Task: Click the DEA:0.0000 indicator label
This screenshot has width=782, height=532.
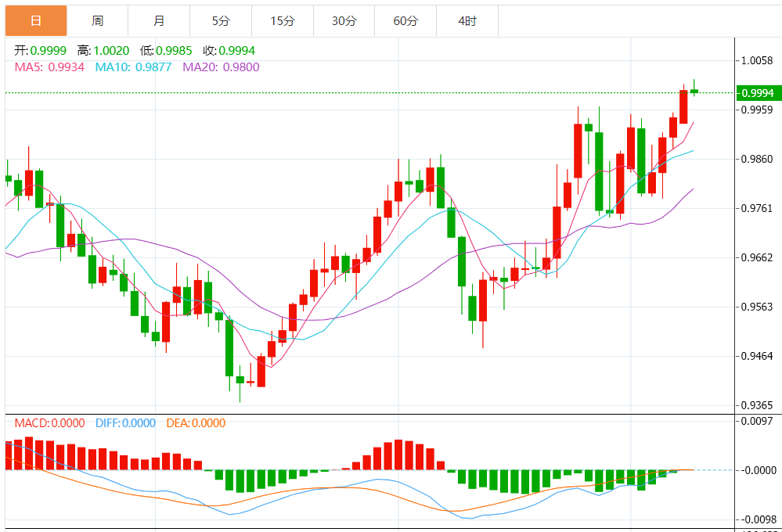Action: [x=196, y=423]
